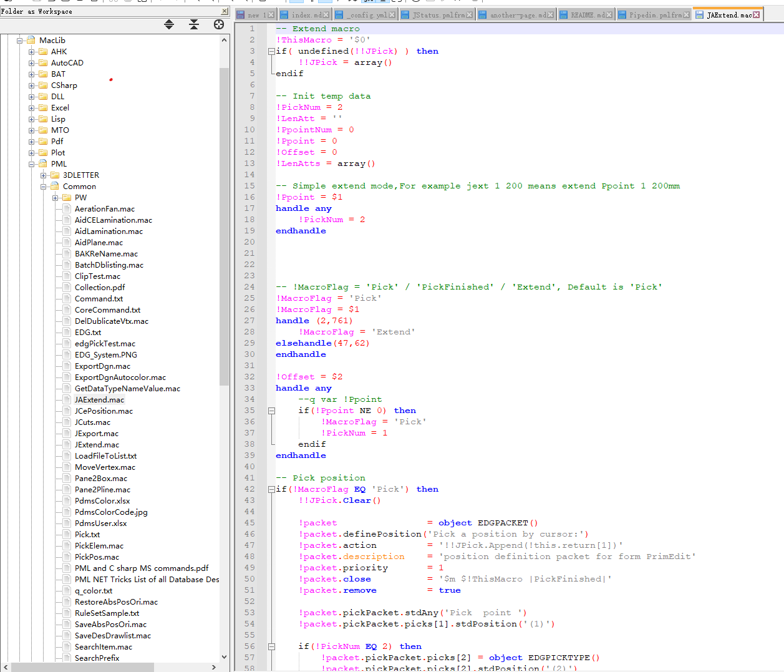Image resolution: width=784 pixels, height=672 pixels.
Task: Click the tree scroll up arrow
Action: click(224, 40)
